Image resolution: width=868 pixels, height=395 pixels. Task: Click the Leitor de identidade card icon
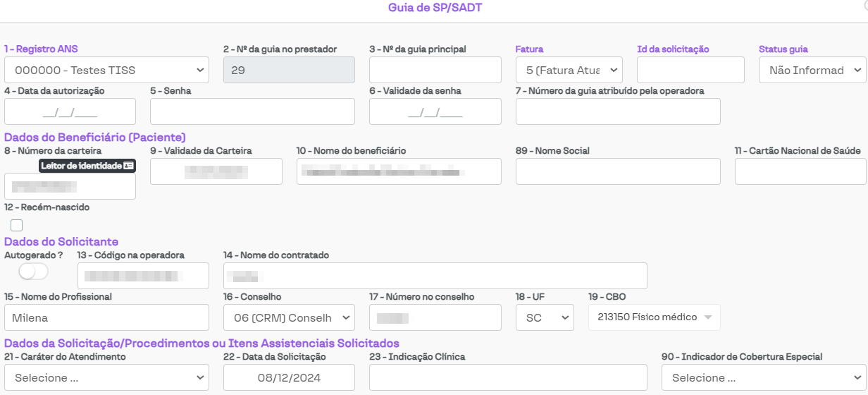click(128, 166)
